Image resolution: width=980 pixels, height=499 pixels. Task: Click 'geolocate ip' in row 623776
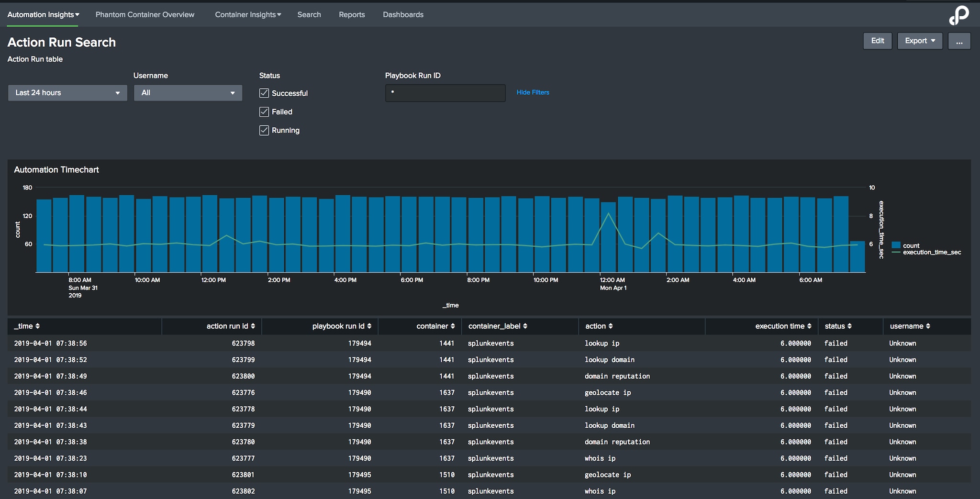pyautogui.click(x=608, y=392)
